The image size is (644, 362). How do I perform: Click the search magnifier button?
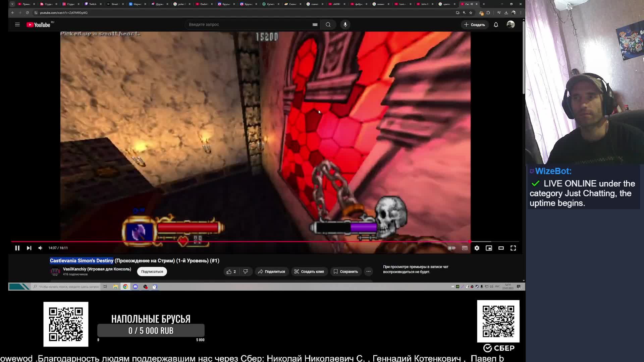(x=328, y=24)
